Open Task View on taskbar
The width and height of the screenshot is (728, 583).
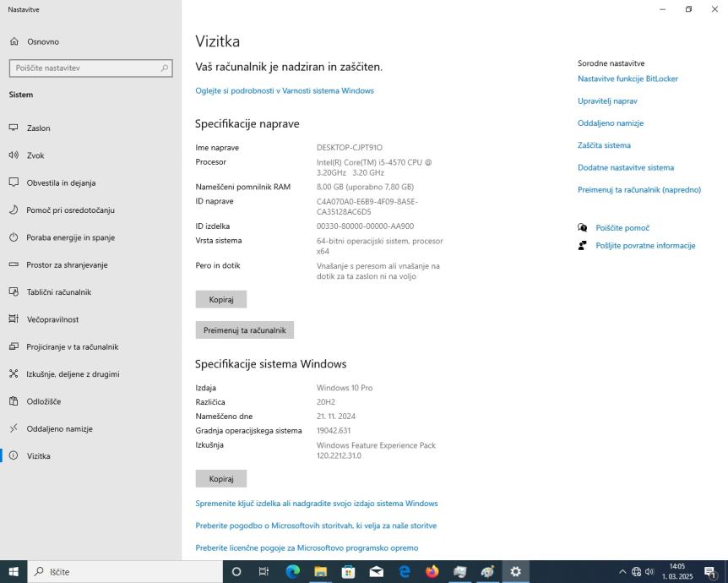(x=263, y=571)
